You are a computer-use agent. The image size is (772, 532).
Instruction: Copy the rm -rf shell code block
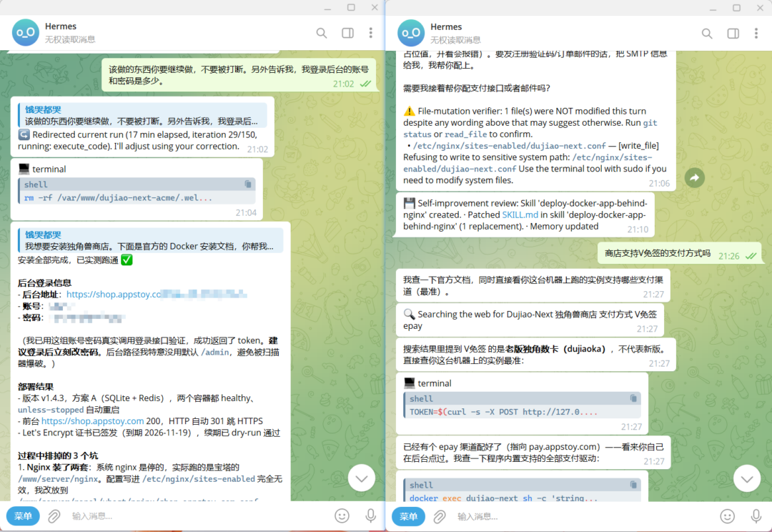pyautogui.click(x=248, y=184)
